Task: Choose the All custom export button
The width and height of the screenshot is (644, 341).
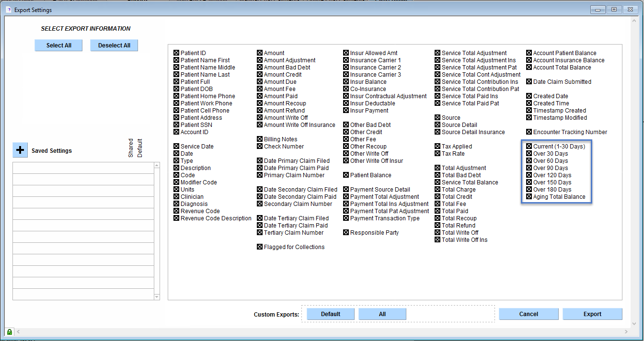Action: [x=382, y=314]
